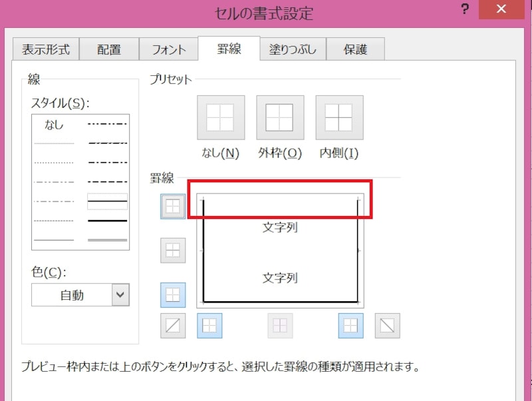This screenshot has height=401, width=532.
Task: Select the なし (no border) preset icon
Action: tap(220, 118)
